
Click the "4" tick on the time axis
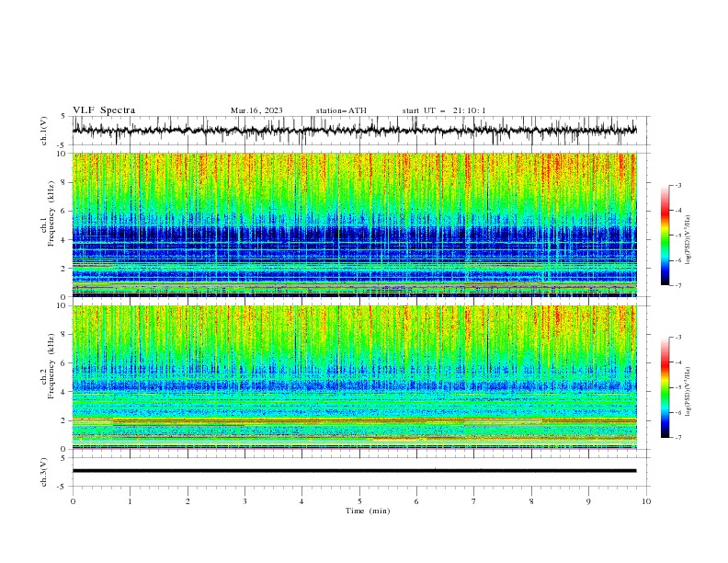(x=301, y=501)
